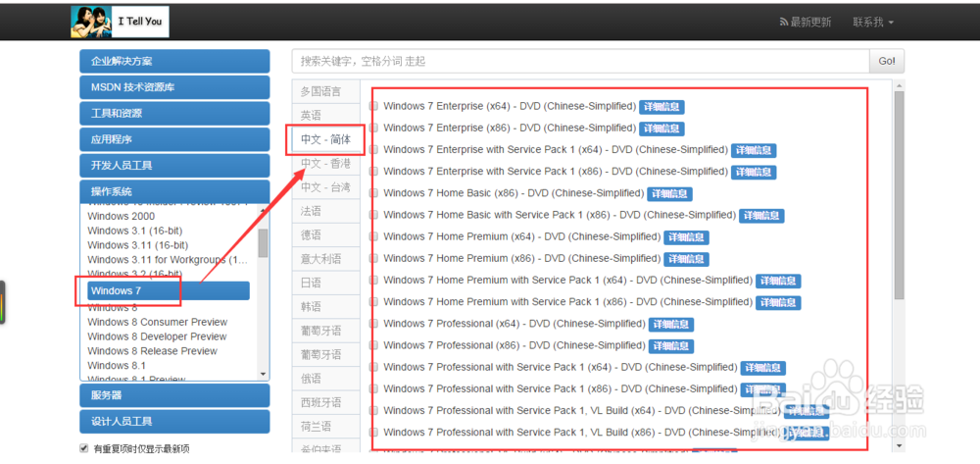The height and width of the screenshot is (464, 980).
Task: Show 详细信息 for Windows 7 Enterprise (x86)
Action: (661, 129)
